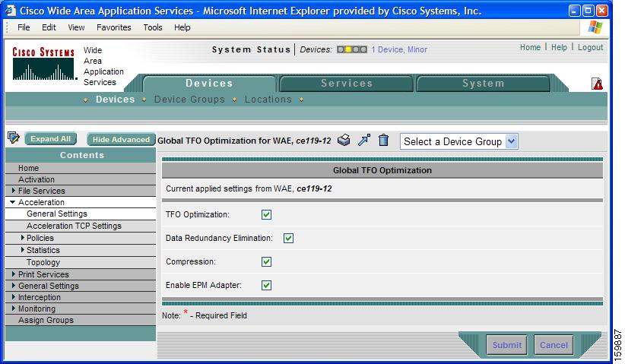
Task: Expand the Monitoring tree node
Action: tap(14, 309)
